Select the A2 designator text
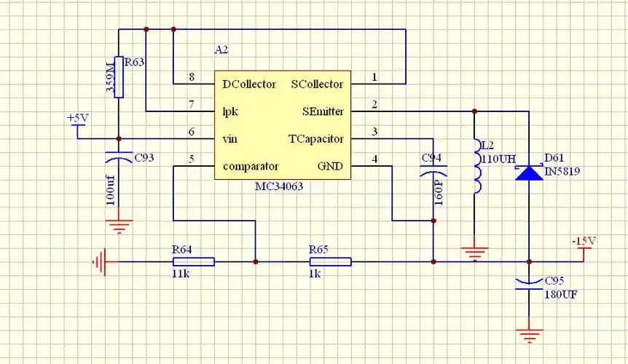Image resolution: width=628 pixels, height=364 pixels. 221,50
